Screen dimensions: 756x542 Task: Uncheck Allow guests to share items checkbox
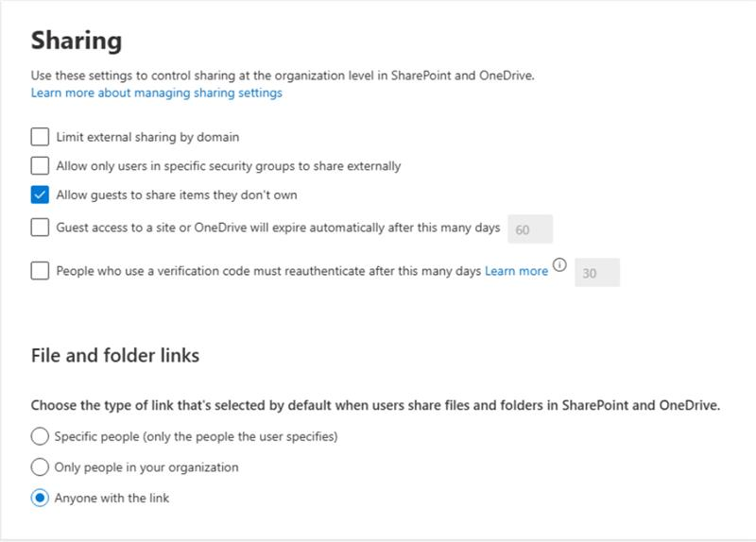(40, 195)
